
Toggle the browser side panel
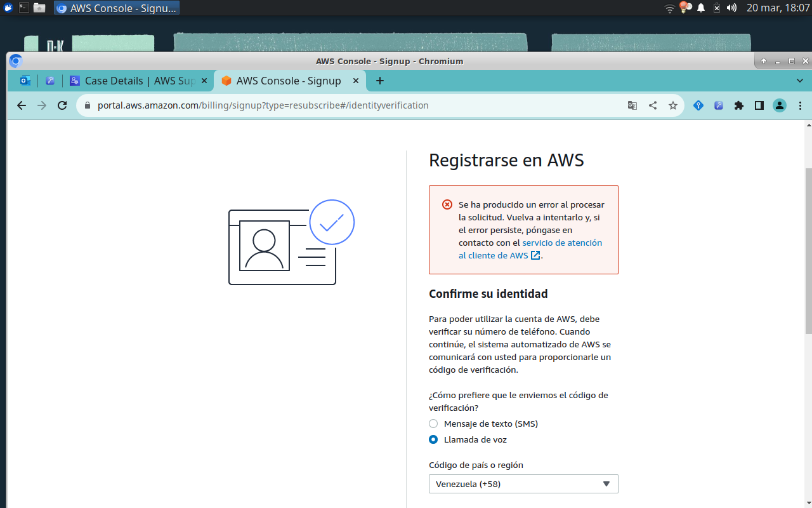coord(759,105)
